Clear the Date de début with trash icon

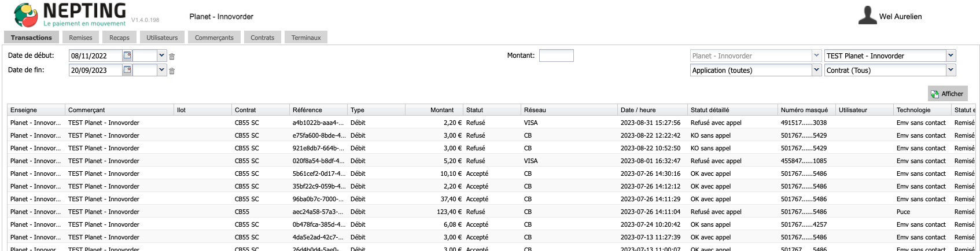tap(172, 57)
